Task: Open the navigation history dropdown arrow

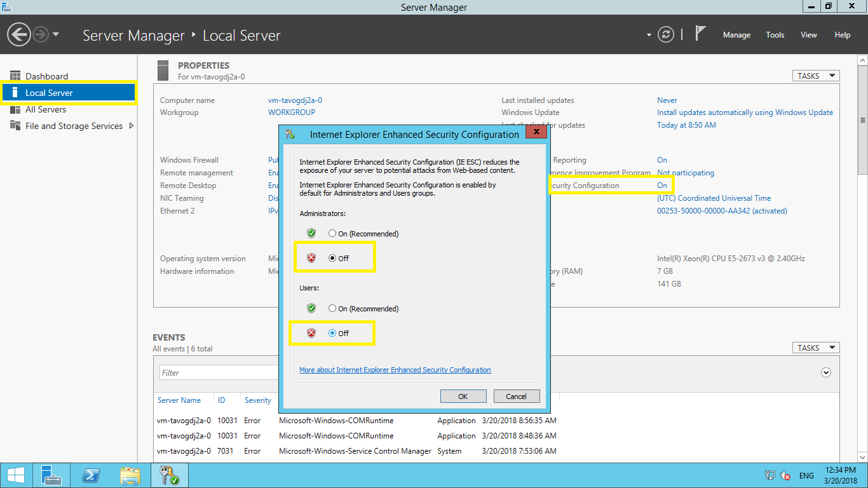Action: [x=56, y=34]
